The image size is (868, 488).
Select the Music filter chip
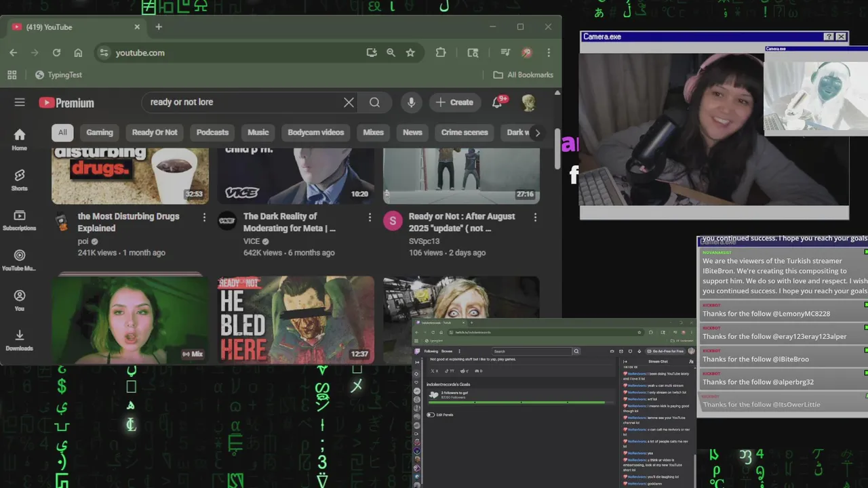258,133
